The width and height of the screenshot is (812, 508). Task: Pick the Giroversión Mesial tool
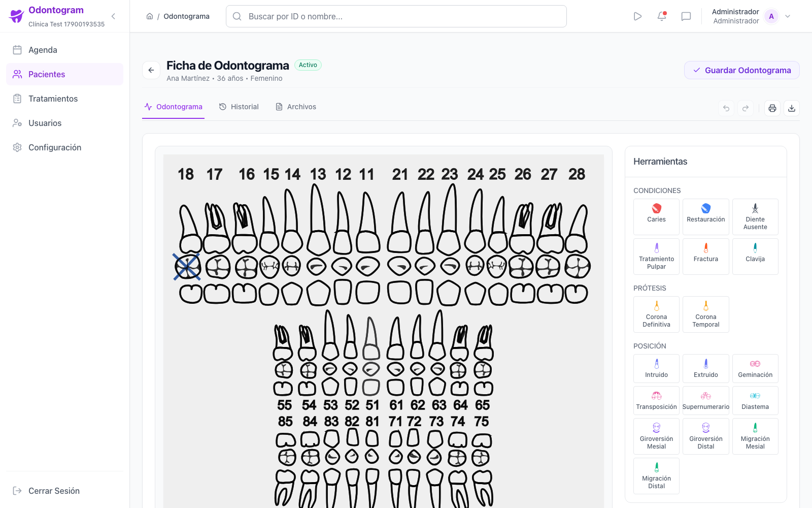[x=656, y=436]
